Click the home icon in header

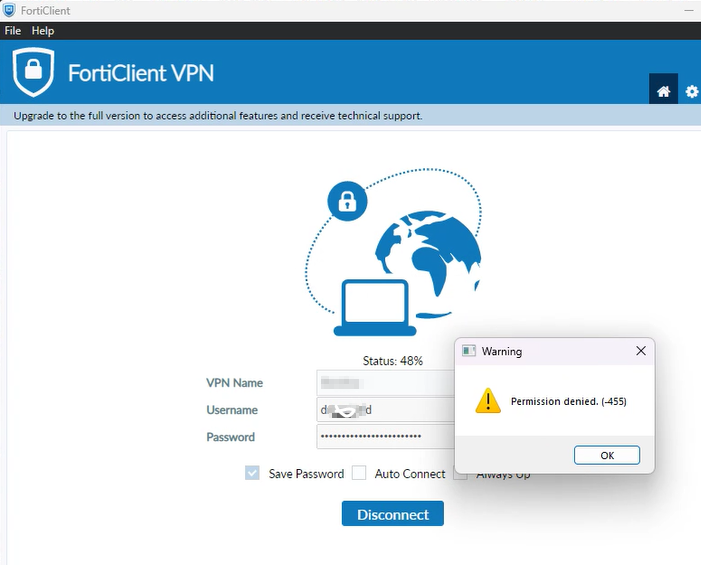[x=663, y=91]
